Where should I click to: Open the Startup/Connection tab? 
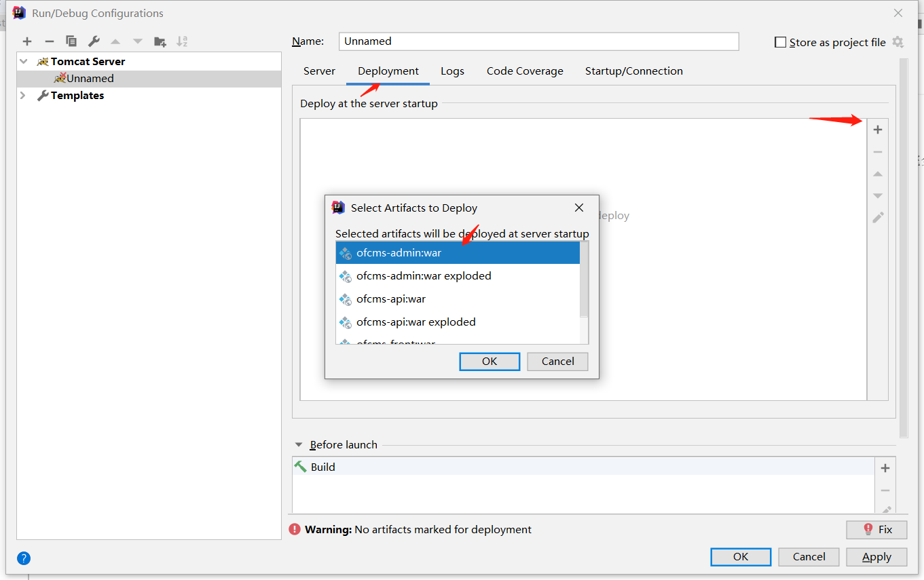tap(634, 71)
